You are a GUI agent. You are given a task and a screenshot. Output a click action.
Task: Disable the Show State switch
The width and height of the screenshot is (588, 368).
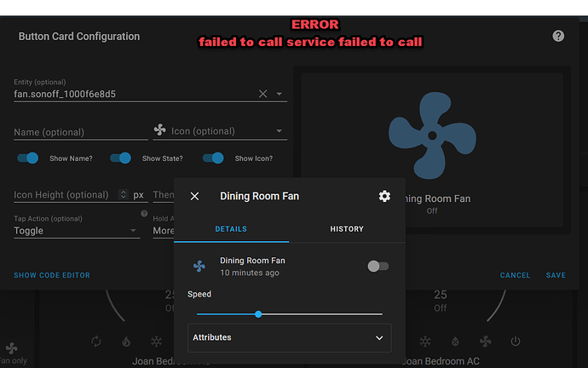click(121, 158)
